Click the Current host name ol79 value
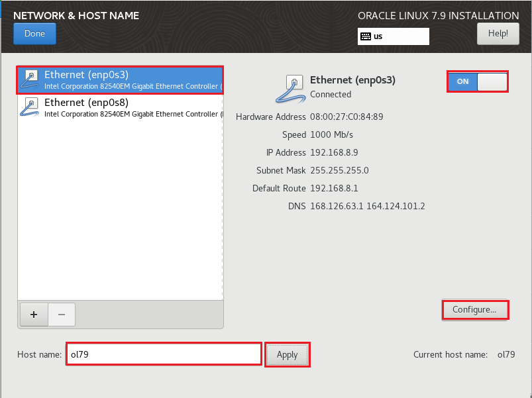Image resolution: width=532 pixels, height=398 pixels. 506,354
